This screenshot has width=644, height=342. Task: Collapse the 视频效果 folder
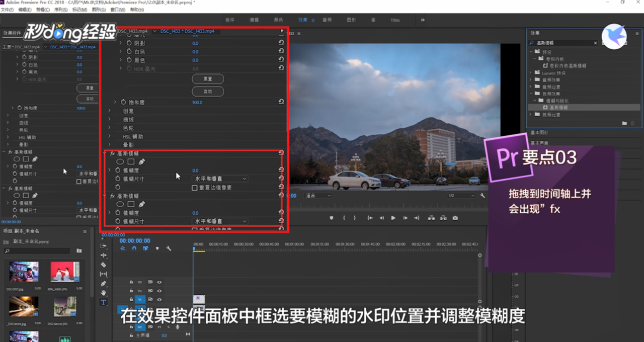tap(531, 94)
